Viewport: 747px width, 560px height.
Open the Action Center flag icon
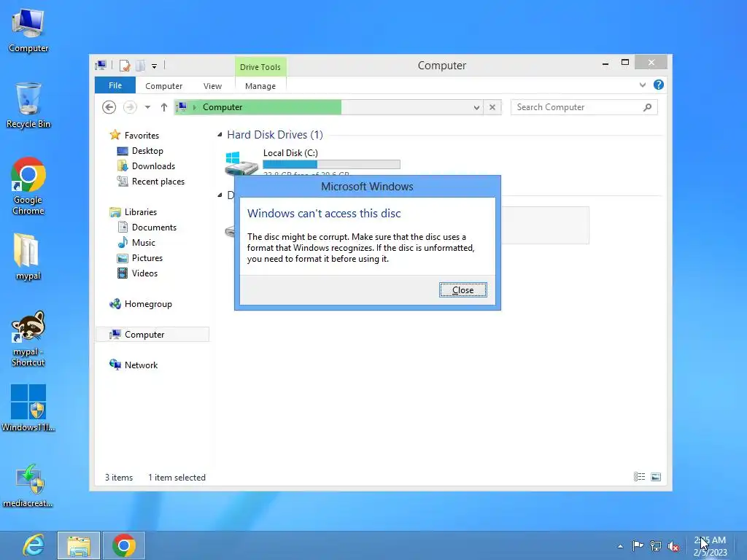[638, 546]
